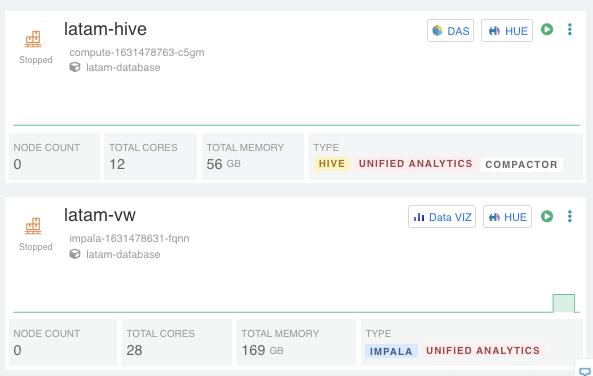Click the latam-vw stopped status icon
The height and width of the screenshot is (376, 593).
pos(33,226)
